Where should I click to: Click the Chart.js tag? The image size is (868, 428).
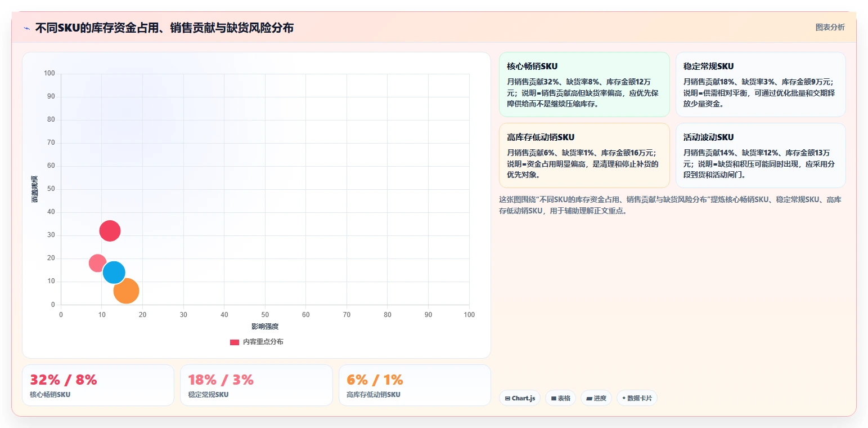coord(520,398)
